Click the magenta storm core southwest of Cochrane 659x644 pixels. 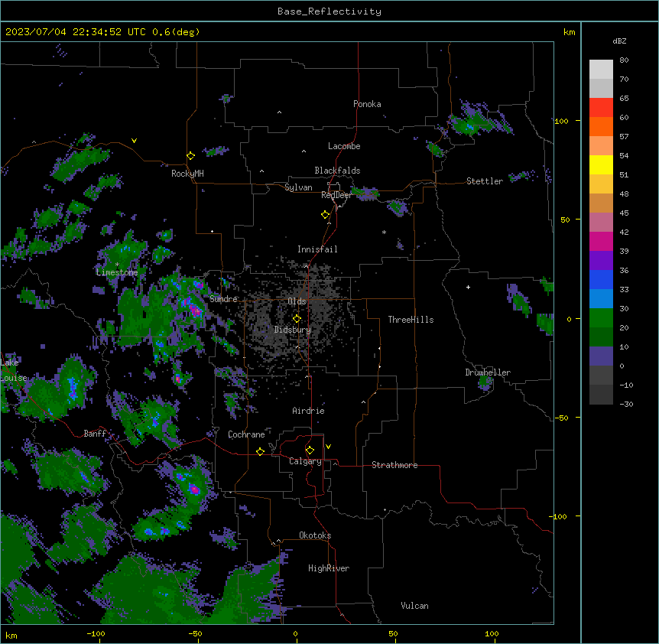(193, 489)
